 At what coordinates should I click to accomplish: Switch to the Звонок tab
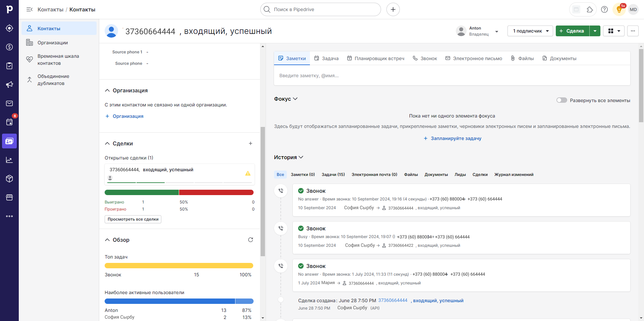point(425,58)
